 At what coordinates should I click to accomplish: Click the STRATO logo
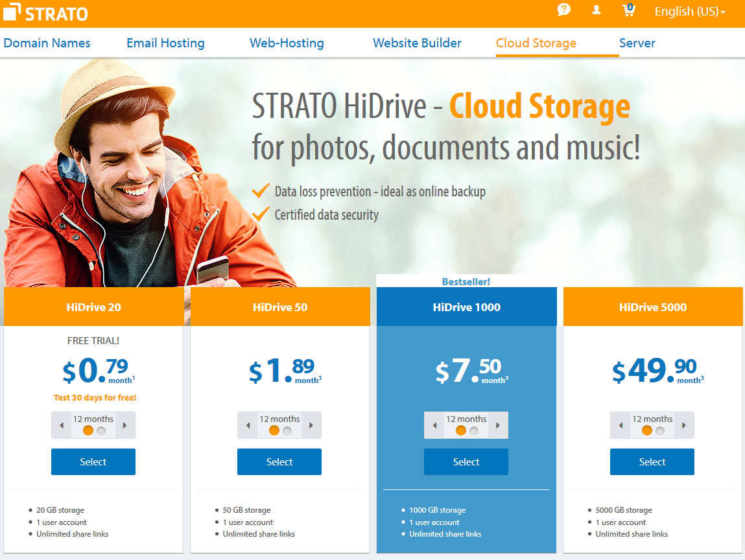point(45,13)
